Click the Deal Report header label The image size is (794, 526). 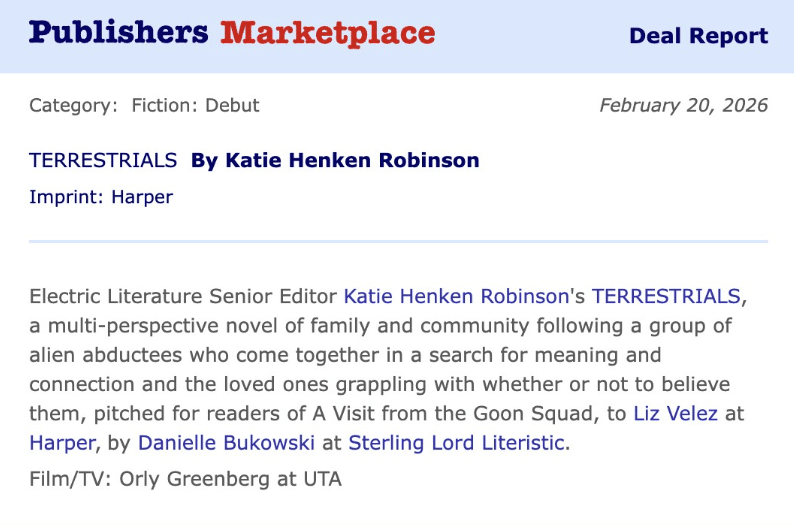[698, 36]
